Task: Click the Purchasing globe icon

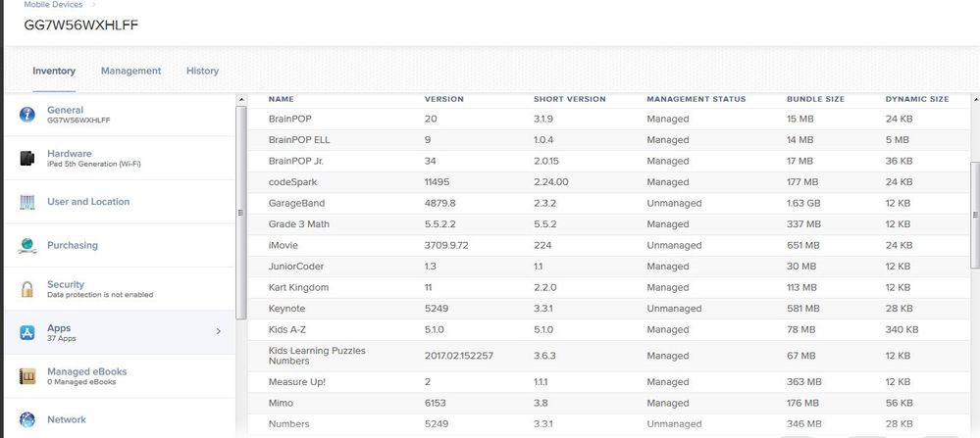Action: 26,245
